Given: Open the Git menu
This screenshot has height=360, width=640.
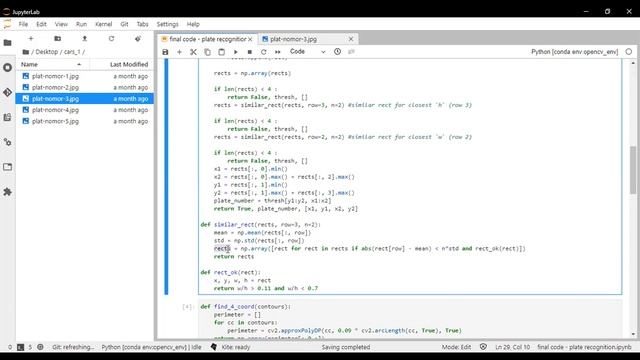Looking at the screenshot, I should pos(124,24).
